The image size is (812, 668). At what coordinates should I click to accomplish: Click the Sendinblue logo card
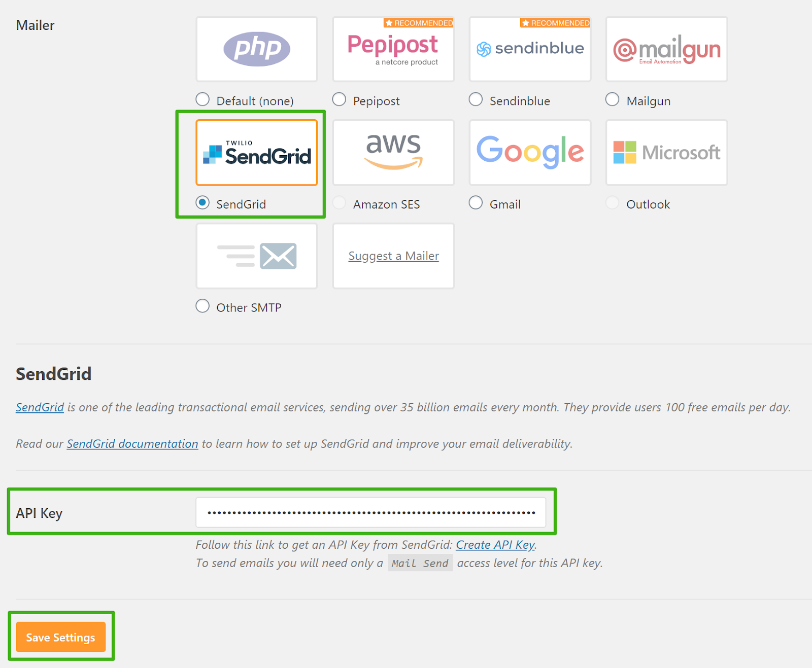pos(530,49)
